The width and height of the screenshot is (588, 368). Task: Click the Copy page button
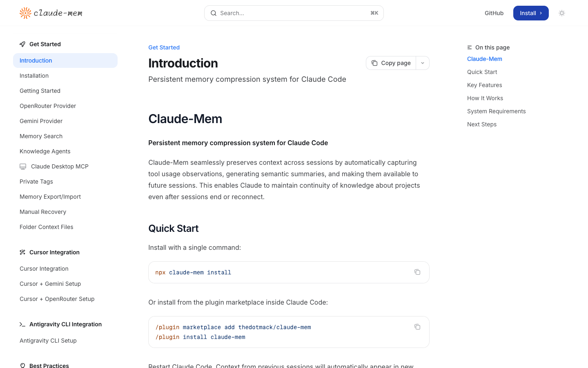391,63
